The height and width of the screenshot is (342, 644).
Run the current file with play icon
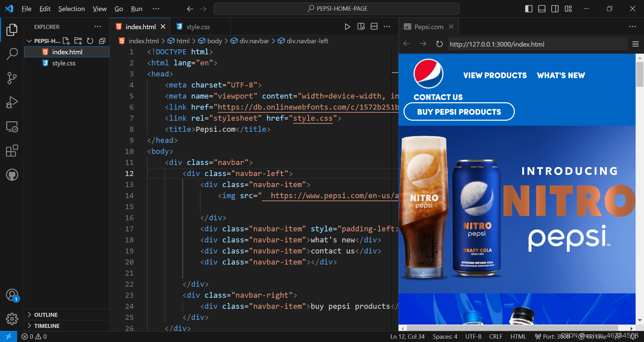pyautogui.click(x=347, y=26)
